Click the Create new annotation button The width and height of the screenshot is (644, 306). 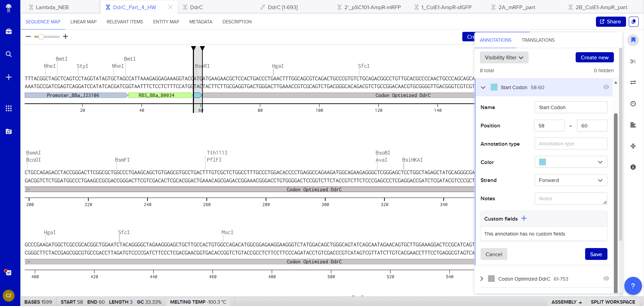pyautogui.click(x=594, y=58)
